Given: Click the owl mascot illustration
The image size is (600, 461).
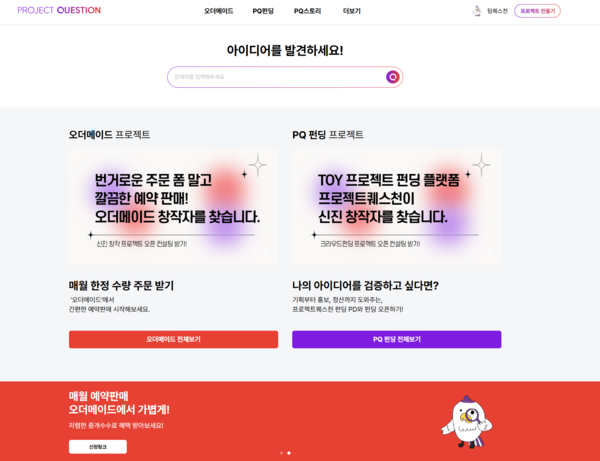Looking at the screenshot, I should 466,422.
